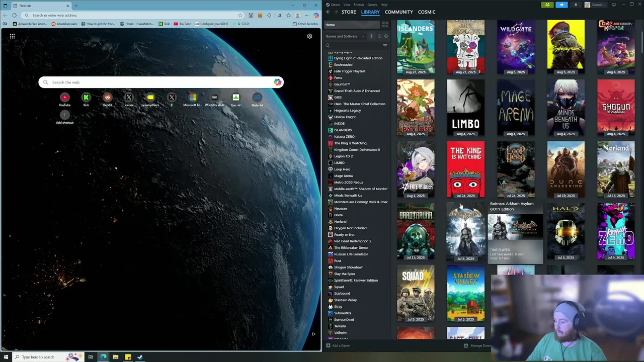Click the Steam icon in the Windows taskbar
The image size is (644, 362).
(x=140, y=357)
